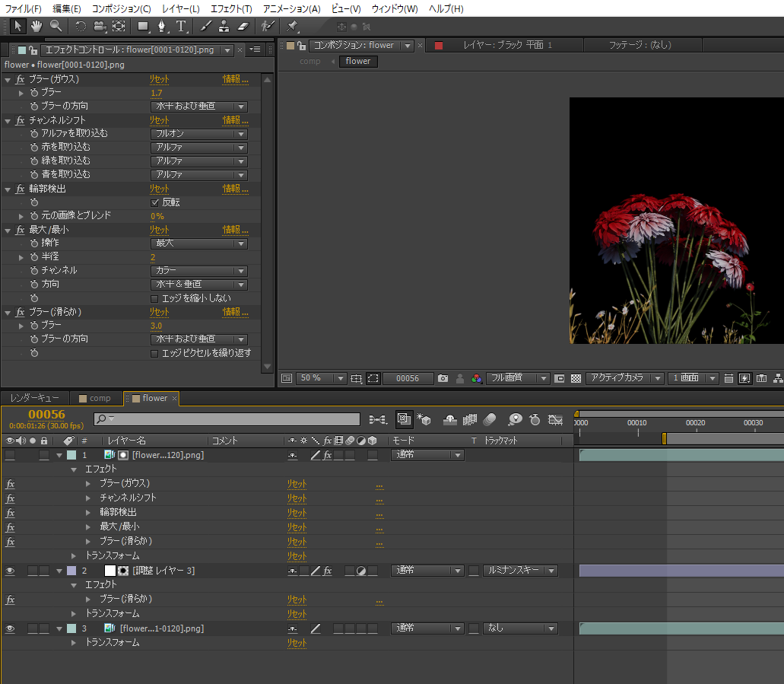Screen dimensions: 784x684
Task: Select the Clone Stamp tool
Action: pos(224,26)
